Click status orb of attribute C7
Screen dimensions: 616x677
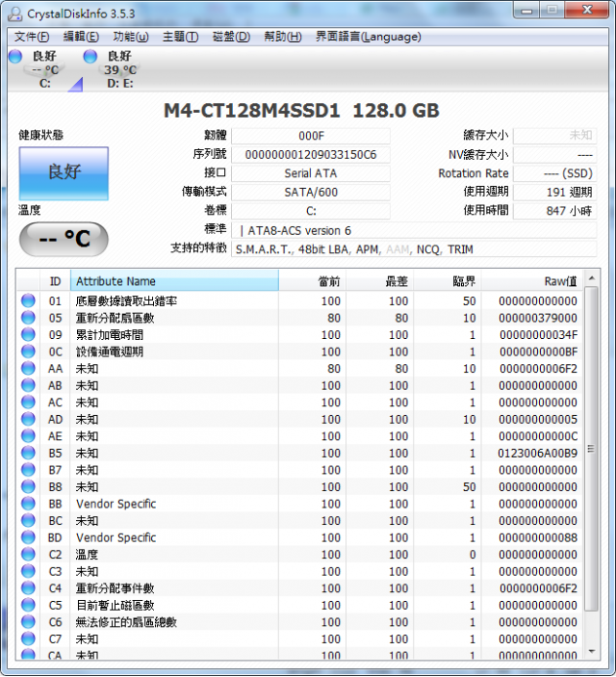click(x=28, y=638)
